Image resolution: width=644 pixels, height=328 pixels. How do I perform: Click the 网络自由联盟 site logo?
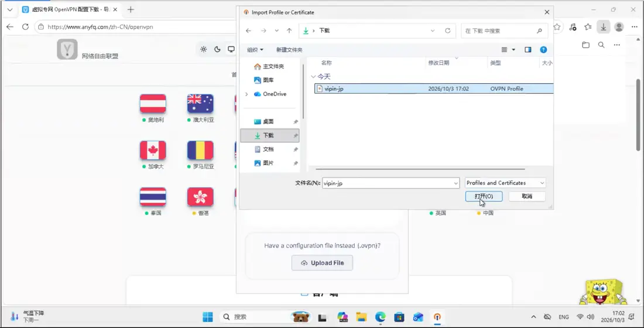[x=67, y=49]
